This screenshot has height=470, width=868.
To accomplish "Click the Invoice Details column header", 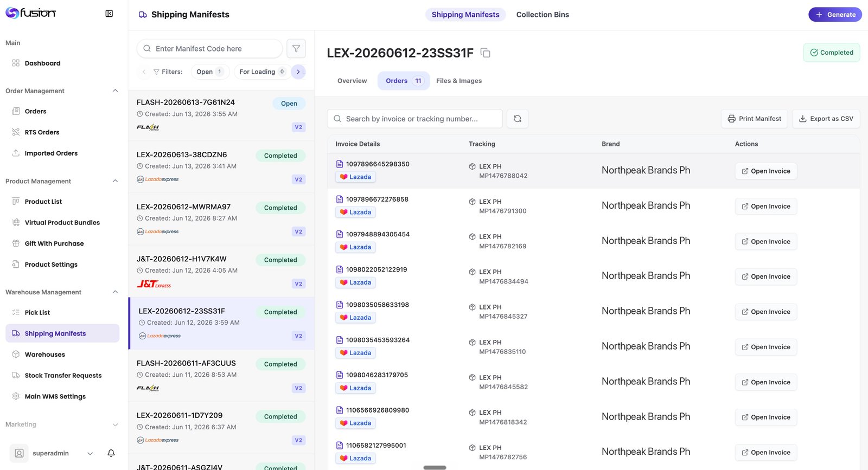I will pos(358,144).
